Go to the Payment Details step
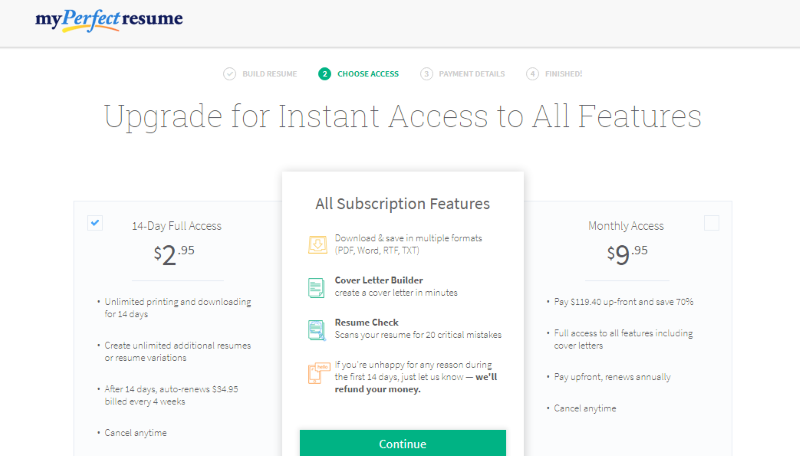Image resolution: width=800 pixels, height=456 pixels. click(x=472, y=74)
